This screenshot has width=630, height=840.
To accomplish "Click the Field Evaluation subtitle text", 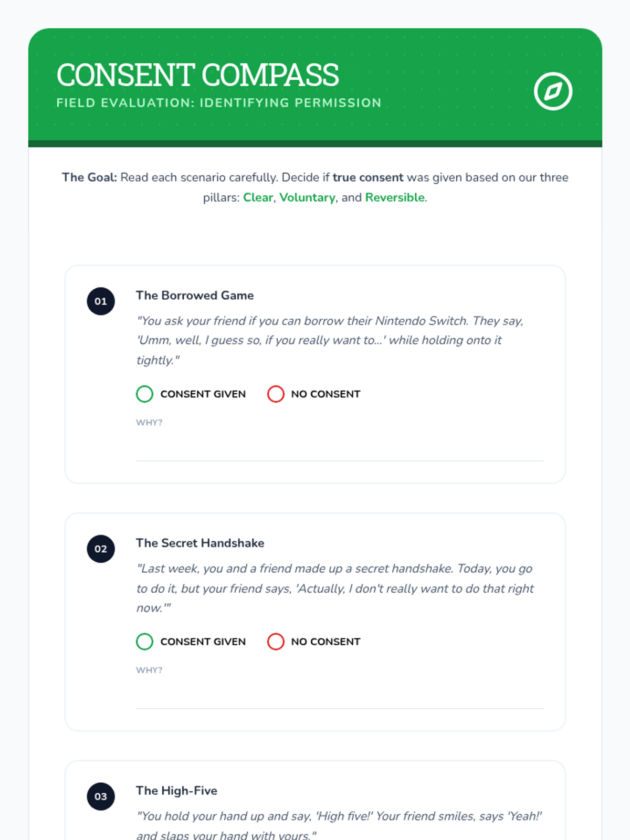I will (x=219, y=103).
